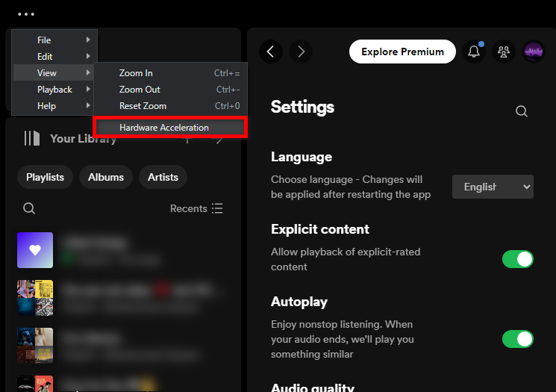Open the Friend Activity people icon
Screen dimensions: 556x392
[504, 52]
